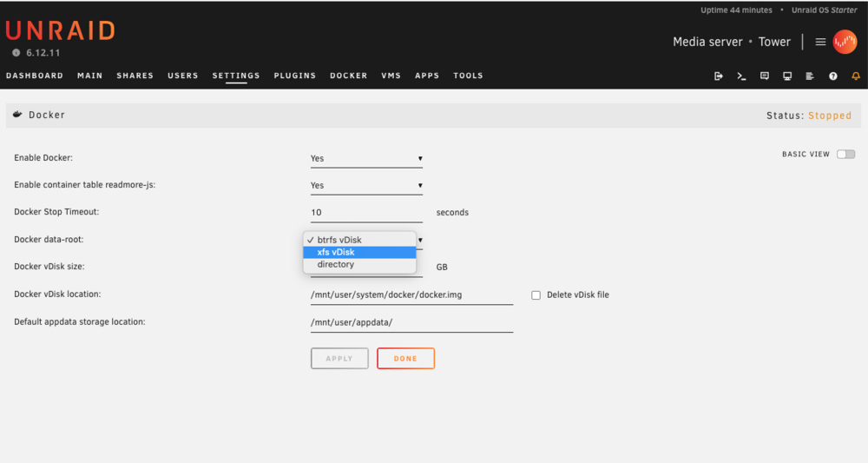Viewport: 868px width, 463px height.
Task: Click the Unraid OS Starter text
Action: [825, 10]
